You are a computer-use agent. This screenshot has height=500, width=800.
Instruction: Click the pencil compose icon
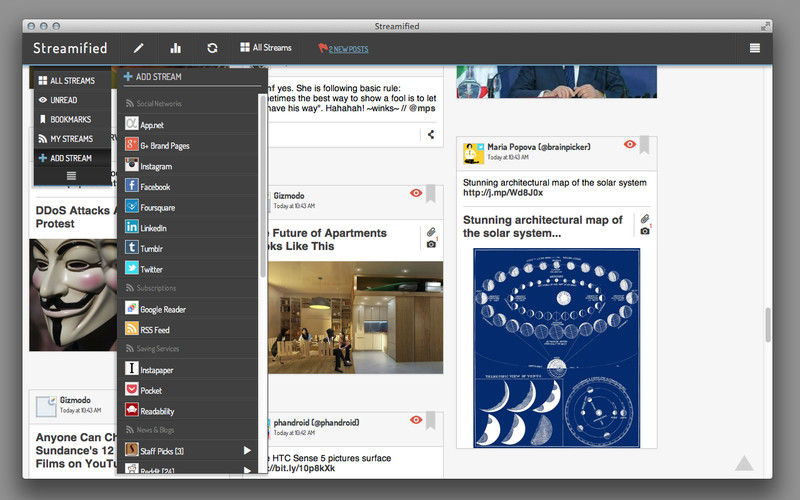pyautogui.click(x=138, y=48)
